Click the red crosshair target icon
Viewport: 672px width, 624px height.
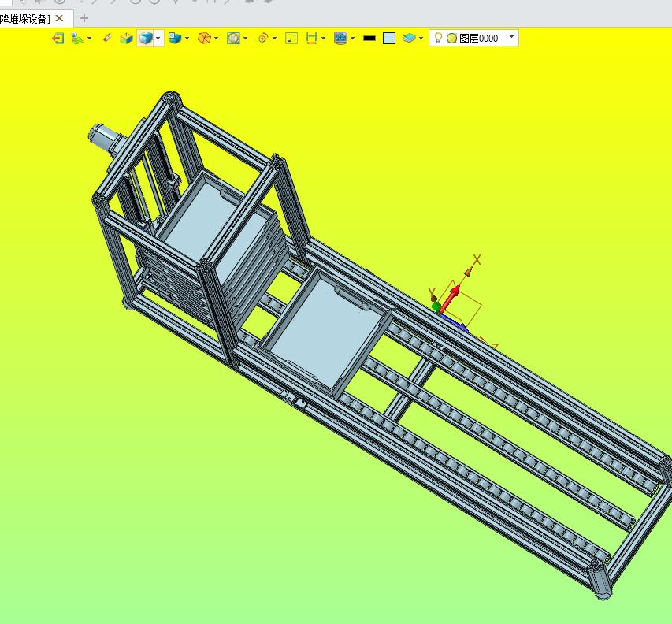coord(262,38)
